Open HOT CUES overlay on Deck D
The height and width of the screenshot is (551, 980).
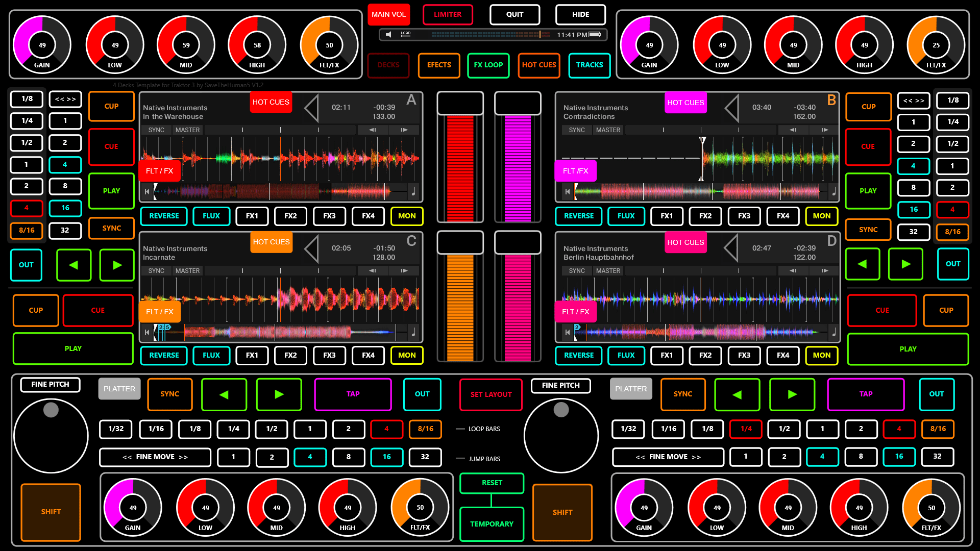point(685,242)
